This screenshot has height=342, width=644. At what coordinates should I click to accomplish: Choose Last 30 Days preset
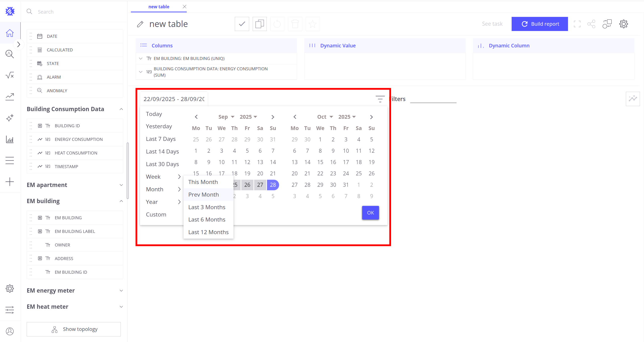[x=162, y=164]
